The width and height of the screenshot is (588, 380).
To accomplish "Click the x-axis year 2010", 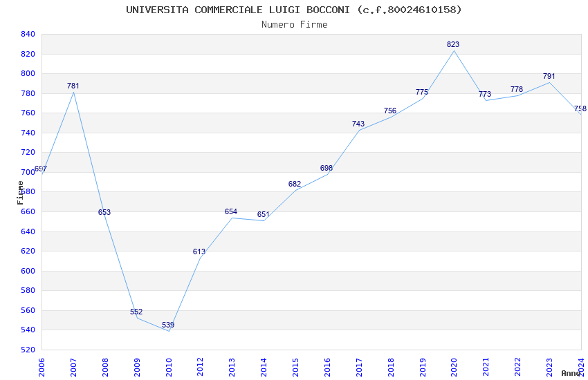I will click(168, 367).
